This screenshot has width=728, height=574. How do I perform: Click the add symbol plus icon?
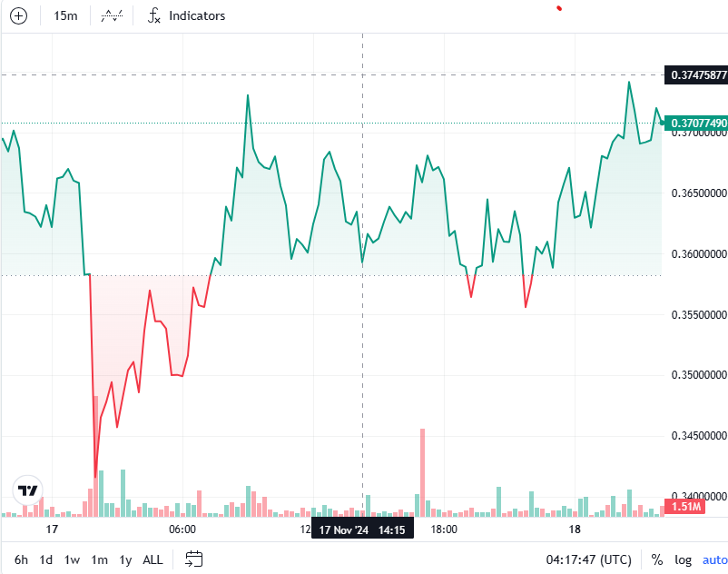click(18, 15)
